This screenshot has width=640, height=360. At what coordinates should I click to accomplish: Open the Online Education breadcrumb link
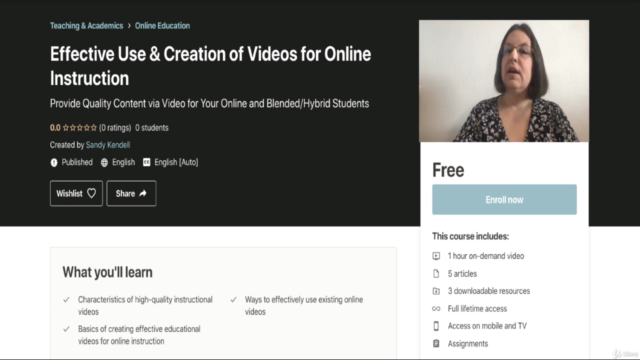162,26
